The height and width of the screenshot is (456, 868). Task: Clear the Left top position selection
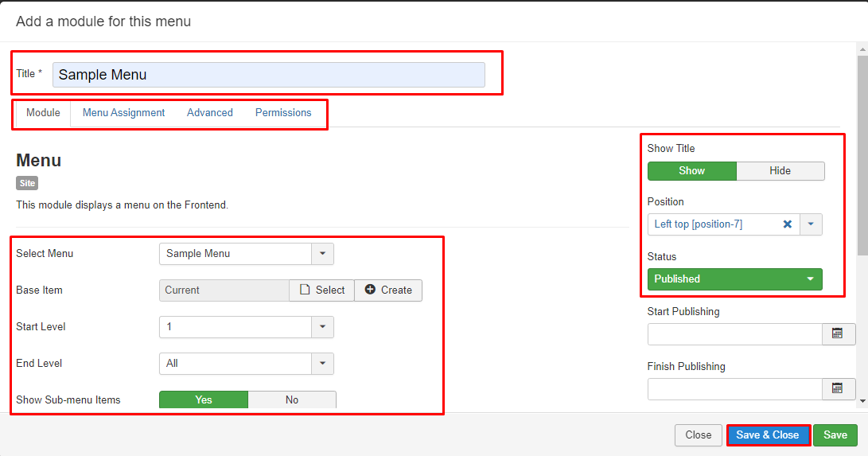coord(787,224)
